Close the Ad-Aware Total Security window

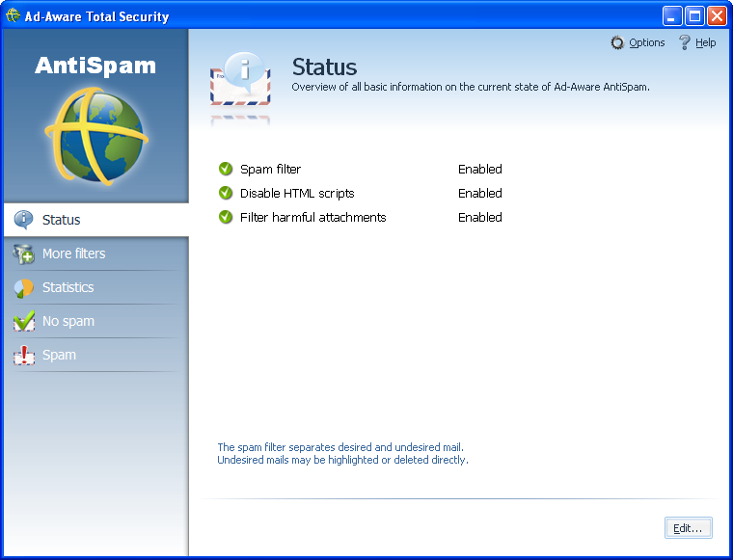[717, 16]
